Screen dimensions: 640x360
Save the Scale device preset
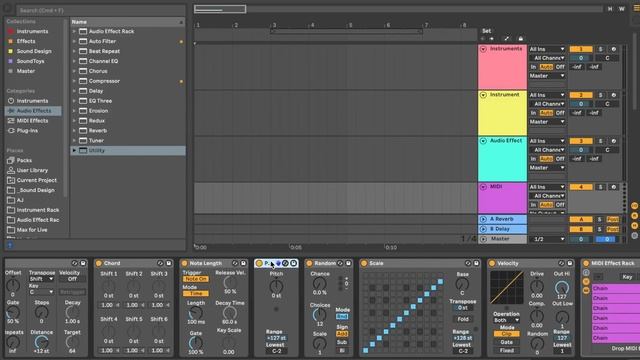(476, 264)
